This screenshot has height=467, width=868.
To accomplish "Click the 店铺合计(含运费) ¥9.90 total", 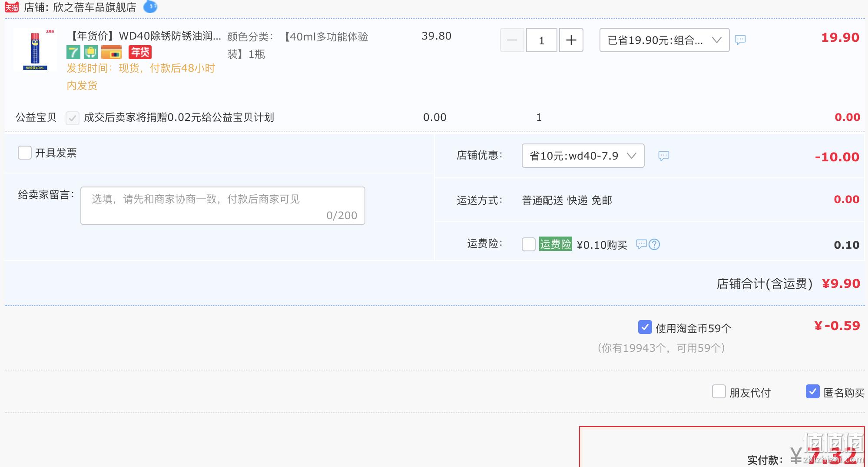I will point(788,284).
